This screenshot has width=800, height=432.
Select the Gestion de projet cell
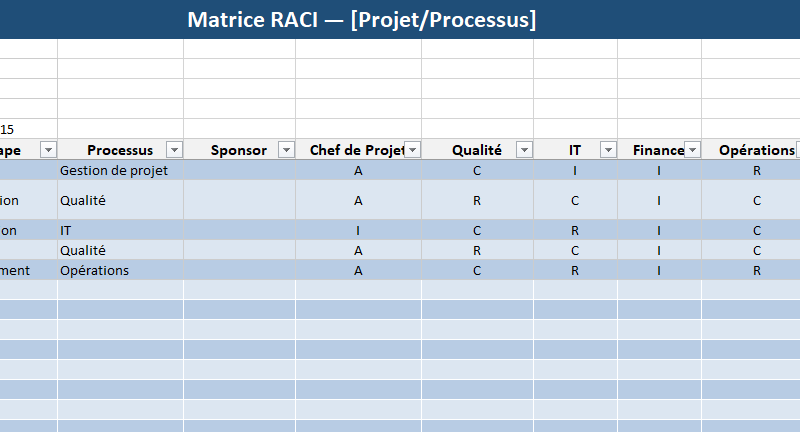(x=114, y=170)
